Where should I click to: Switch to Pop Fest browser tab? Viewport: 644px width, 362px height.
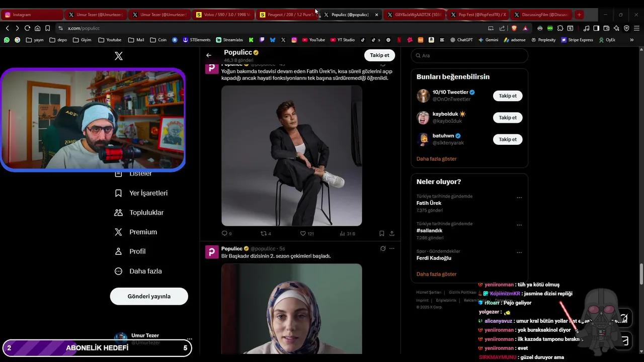point(477,15)
